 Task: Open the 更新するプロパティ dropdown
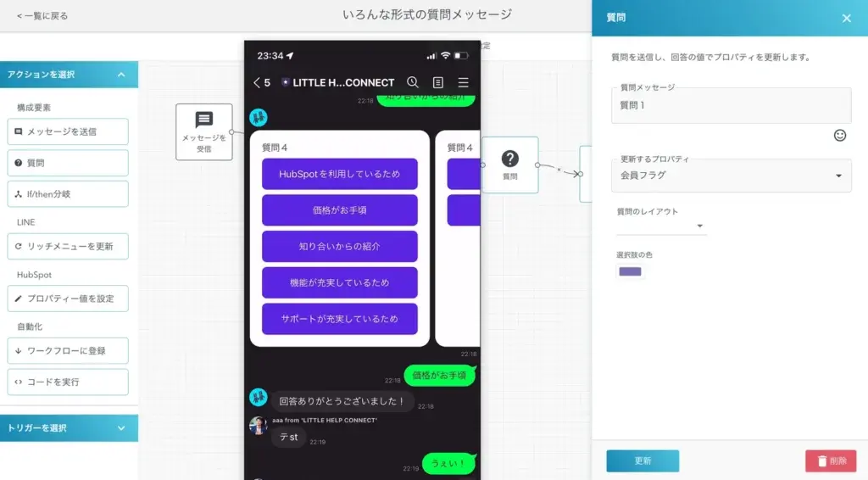pos(731,176)
